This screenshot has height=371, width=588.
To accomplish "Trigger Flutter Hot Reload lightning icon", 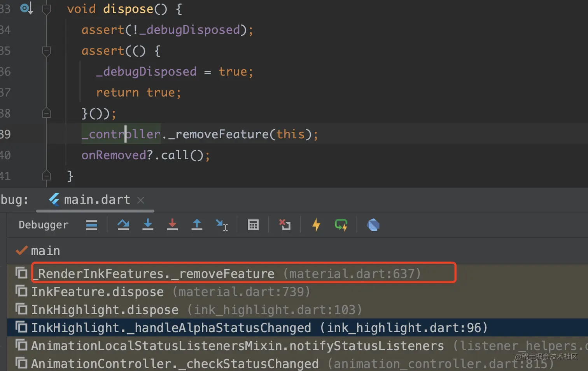I will 317,225.
